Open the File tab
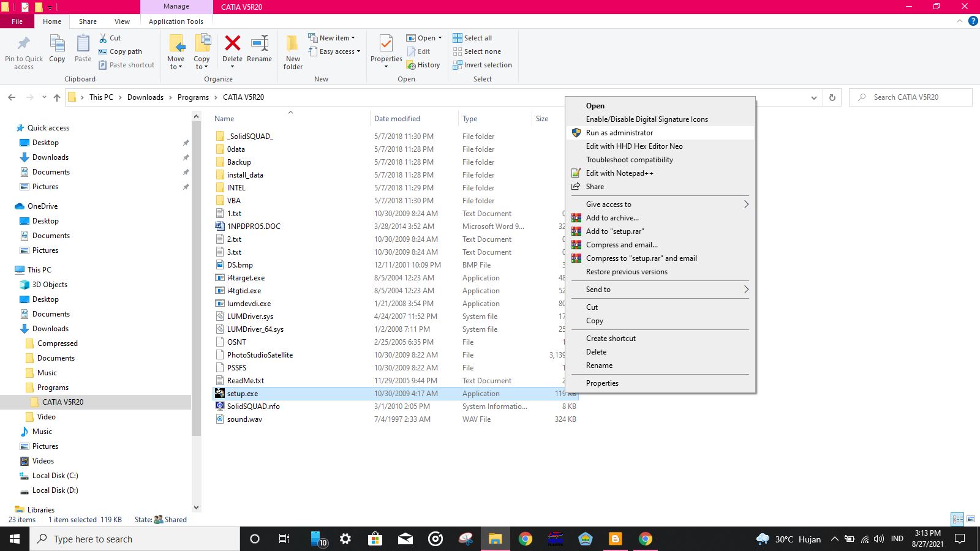 (x=17, y=21)
